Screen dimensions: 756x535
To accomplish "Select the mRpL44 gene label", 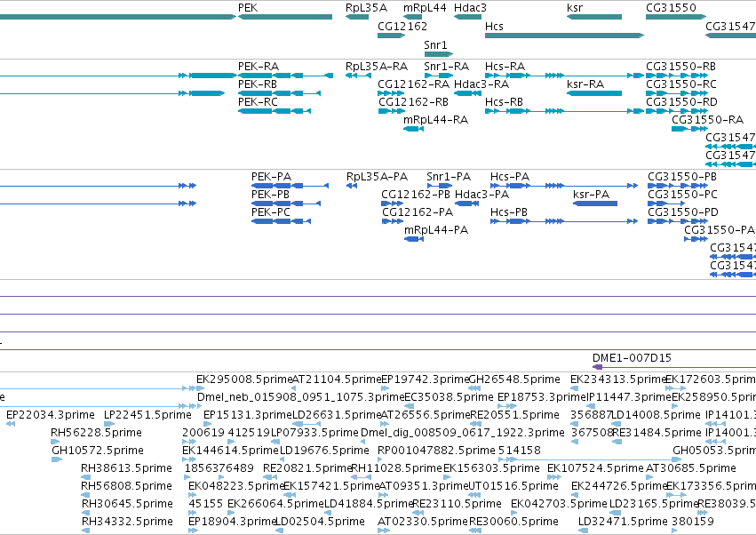I will [x=425, y=8].
